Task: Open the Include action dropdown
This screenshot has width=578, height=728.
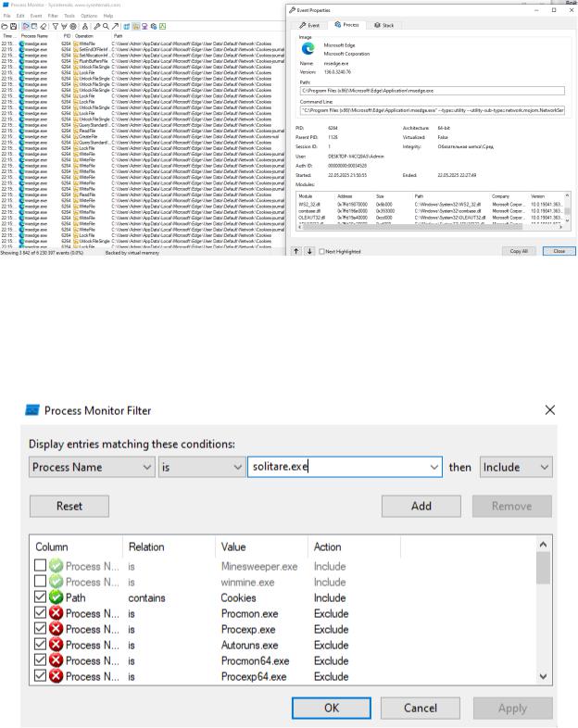Action: pos(516,467)
